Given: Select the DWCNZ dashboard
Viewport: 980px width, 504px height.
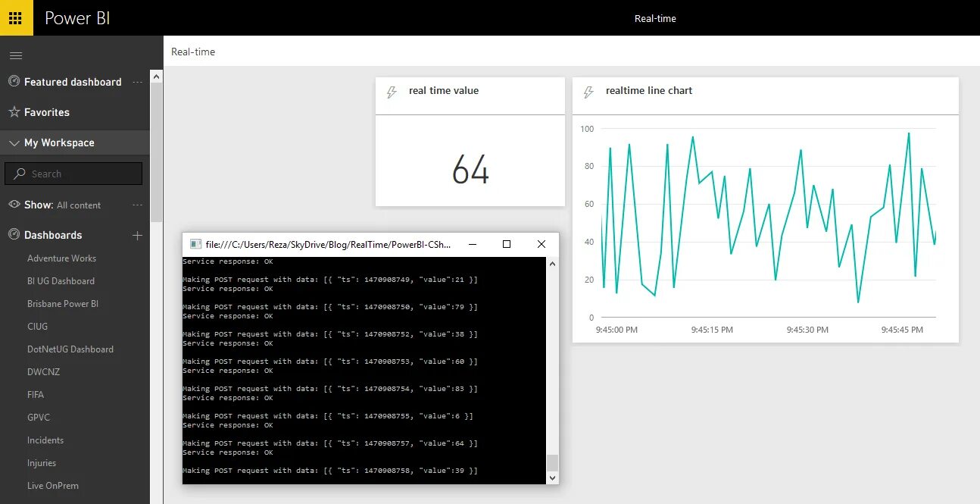Looking at the screenshot, I should [43, 372].
